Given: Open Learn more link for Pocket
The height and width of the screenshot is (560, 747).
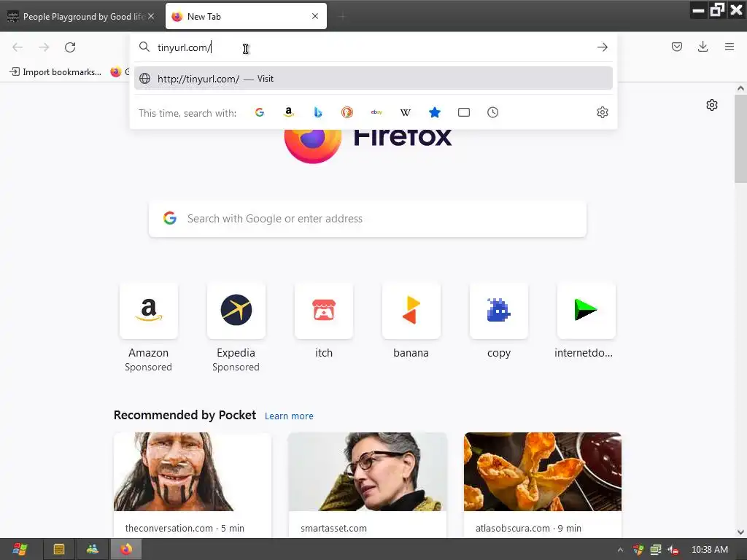Looking at the screenshot, I should 289,416.
